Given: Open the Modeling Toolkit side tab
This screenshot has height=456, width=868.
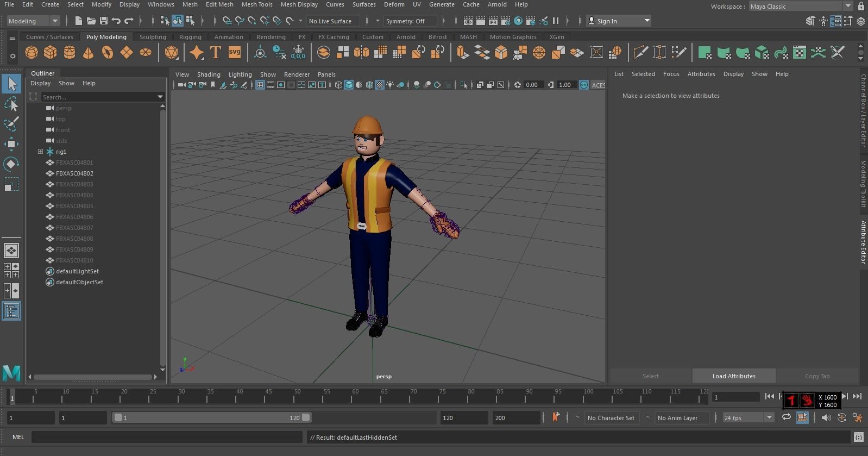Looking at the screenshot, I should [x=863, y=184].
